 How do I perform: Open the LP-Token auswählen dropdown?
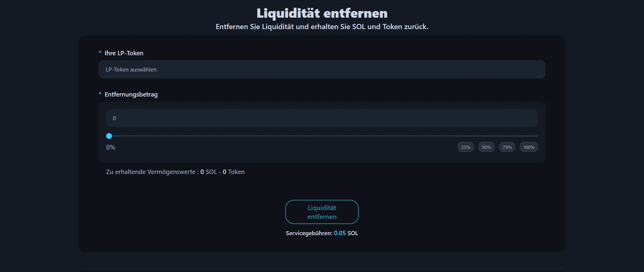point(322,69)
